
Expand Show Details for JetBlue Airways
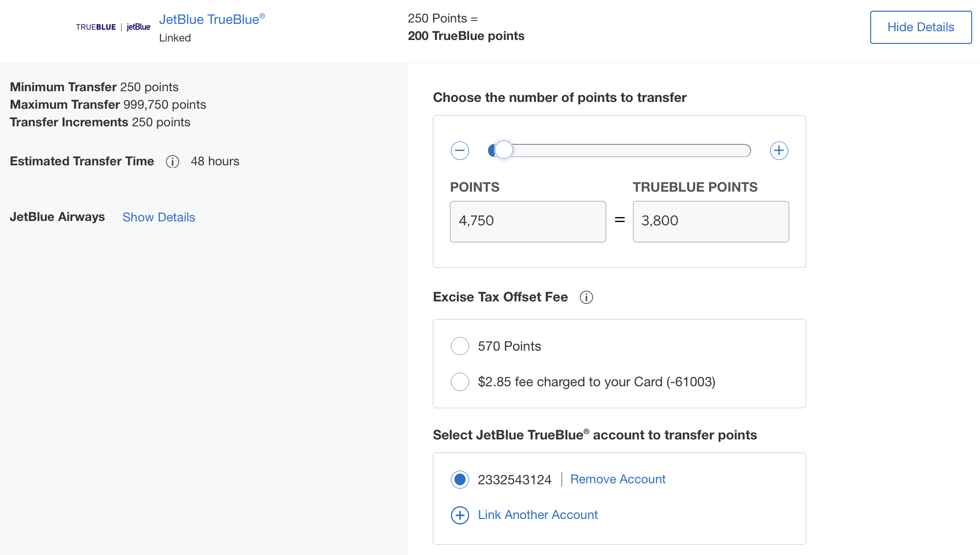click(158, 217)
